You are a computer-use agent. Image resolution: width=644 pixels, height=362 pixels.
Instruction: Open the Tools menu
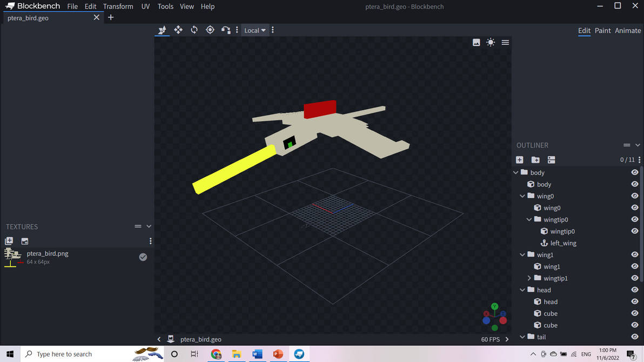[x=165, y=6]
